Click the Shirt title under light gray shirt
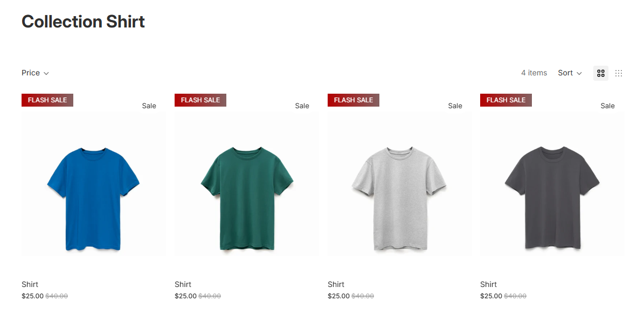644x315 pixels. (336, 284)
